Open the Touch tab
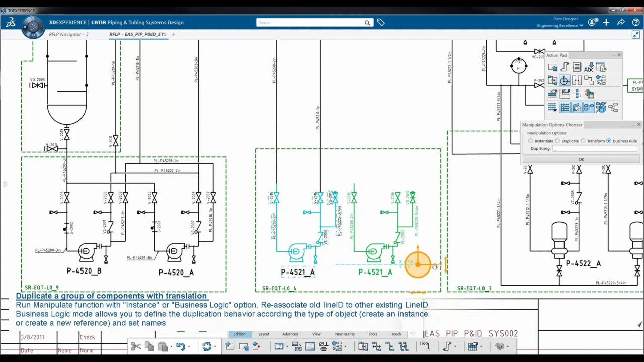Image resolution: width=644 pixels, height=362 pixels. pos(396,334)
